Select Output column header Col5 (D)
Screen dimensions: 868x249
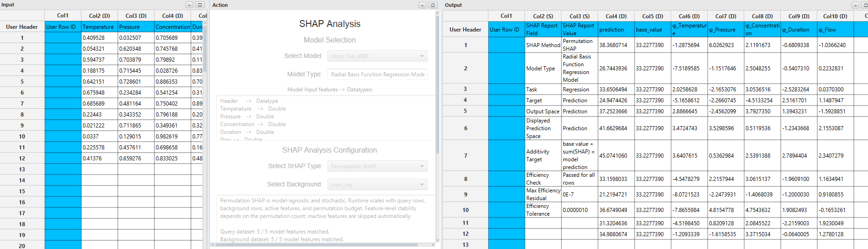pos(653,16)
